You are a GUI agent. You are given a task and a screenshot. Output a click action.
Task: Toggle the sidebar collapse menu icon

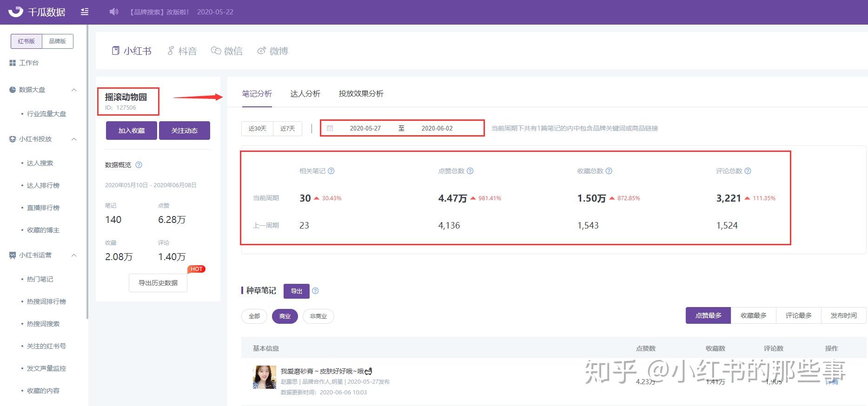pyautogui.click(x=85, y=12)
